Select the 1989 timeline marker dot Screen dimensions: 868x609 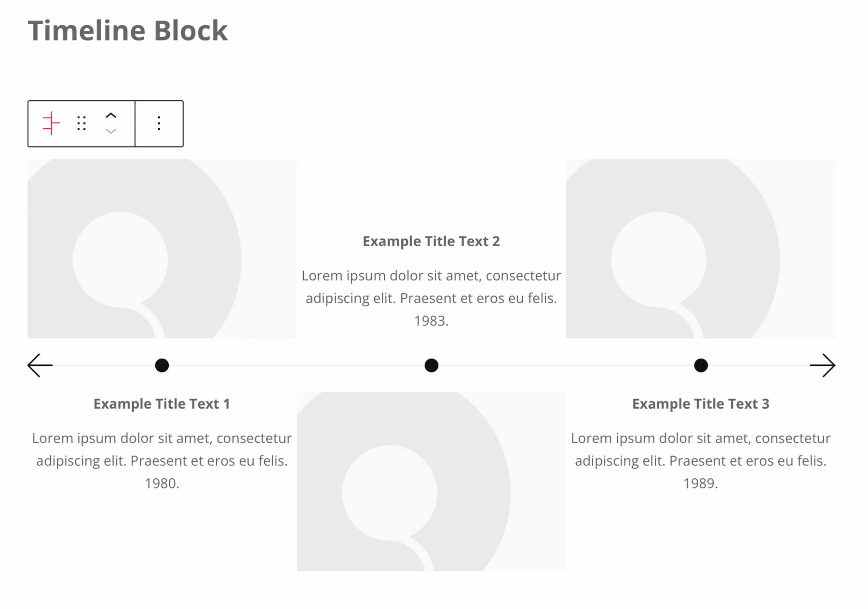(700, 365)
